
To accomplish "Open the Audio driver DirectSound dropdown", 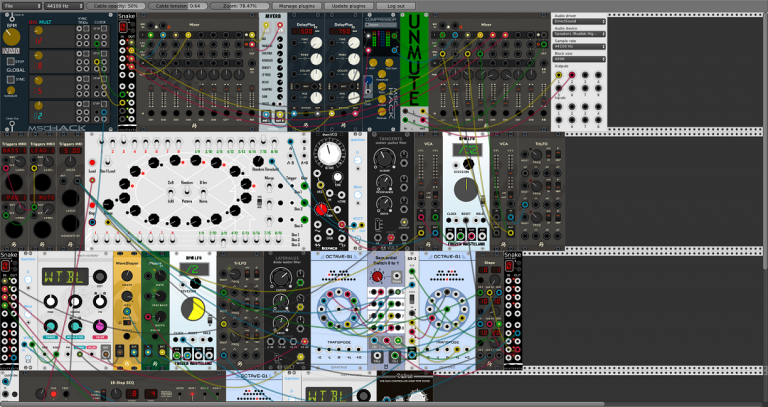I will (x=579, y=22).
